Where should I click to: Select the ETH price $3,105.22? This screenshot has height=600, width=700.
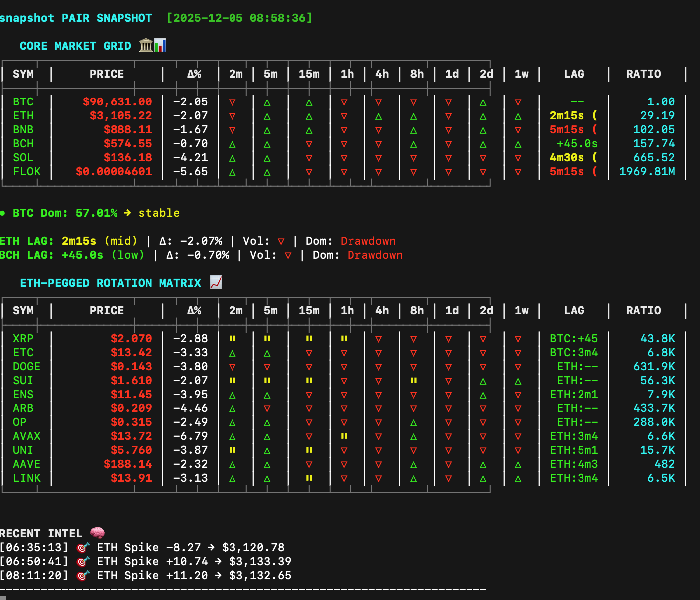click(121, 115)
